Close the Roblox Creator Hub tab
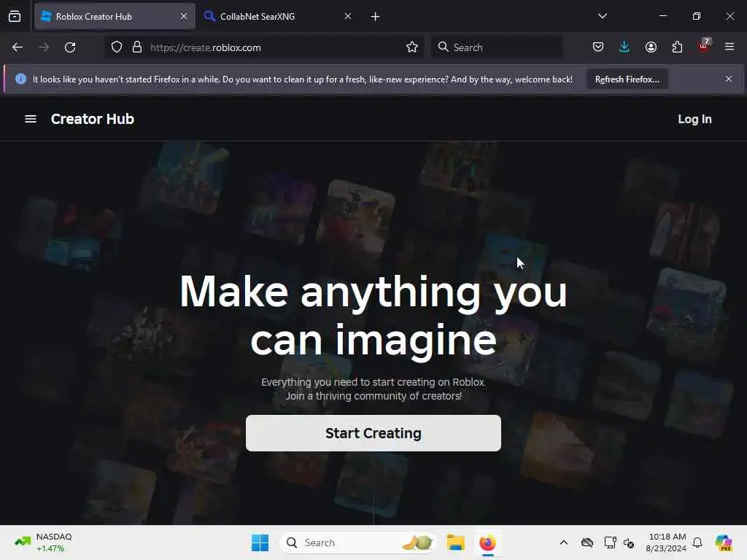The width and height of the screenshot is (747, 560). pyautogui.click(x=184, y=16)
